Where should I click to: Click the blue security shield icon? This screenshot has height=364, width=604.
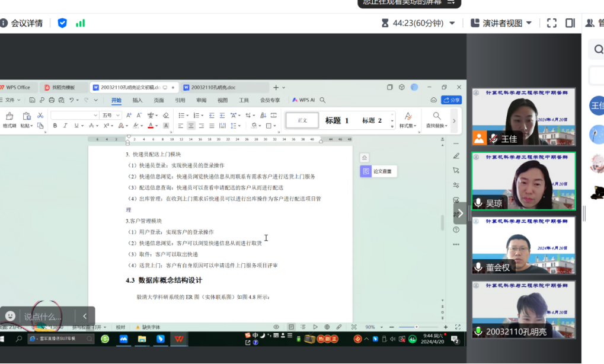tap(62, 23)
